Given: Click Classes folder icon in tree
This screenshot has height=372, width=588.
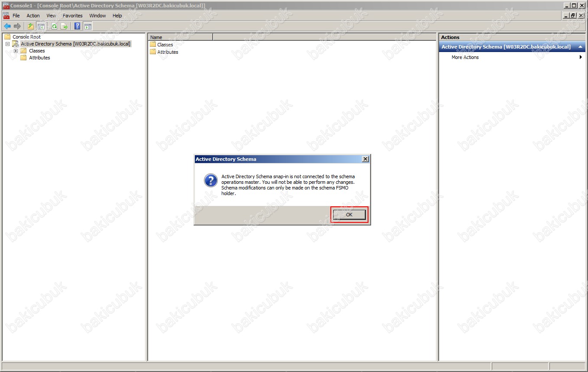Looking at the screenshot, I should click(23, 51).
